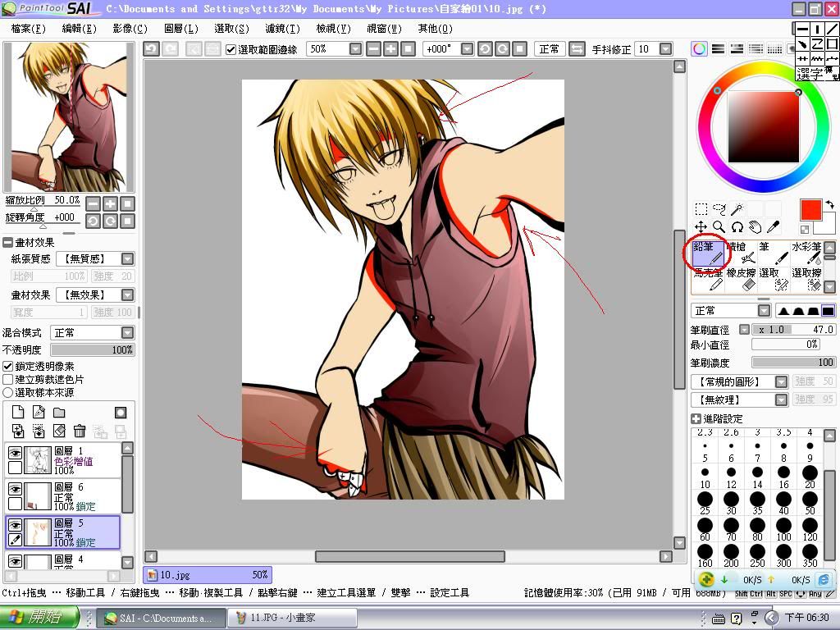Toggle 鎖定透明像素 checkbox
Viewport: 840px width, 630px height.
tap(7, 367)
